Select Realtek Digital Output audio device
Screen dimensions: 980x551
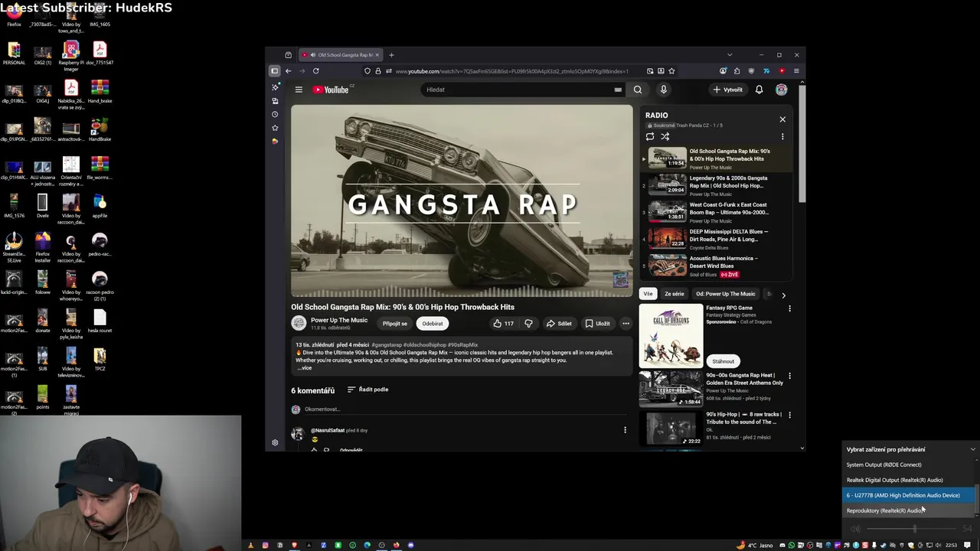click(x=908, y=480)
